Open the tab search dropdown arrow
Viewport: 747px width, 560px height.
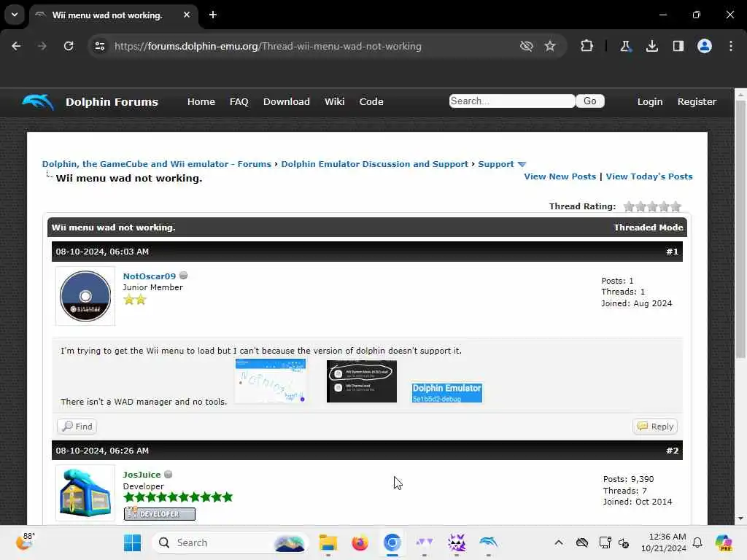point(15,15)
